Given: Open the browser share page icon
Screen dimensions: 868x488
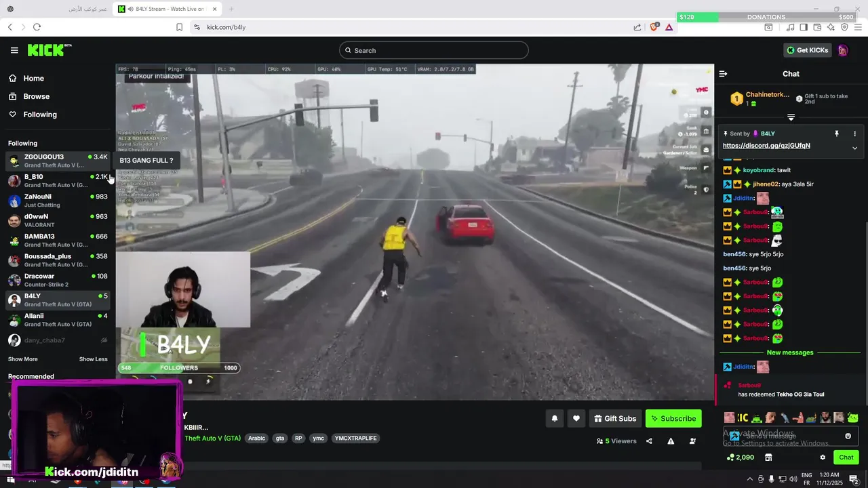Looking at the screenshot, I should pos(637,27).
